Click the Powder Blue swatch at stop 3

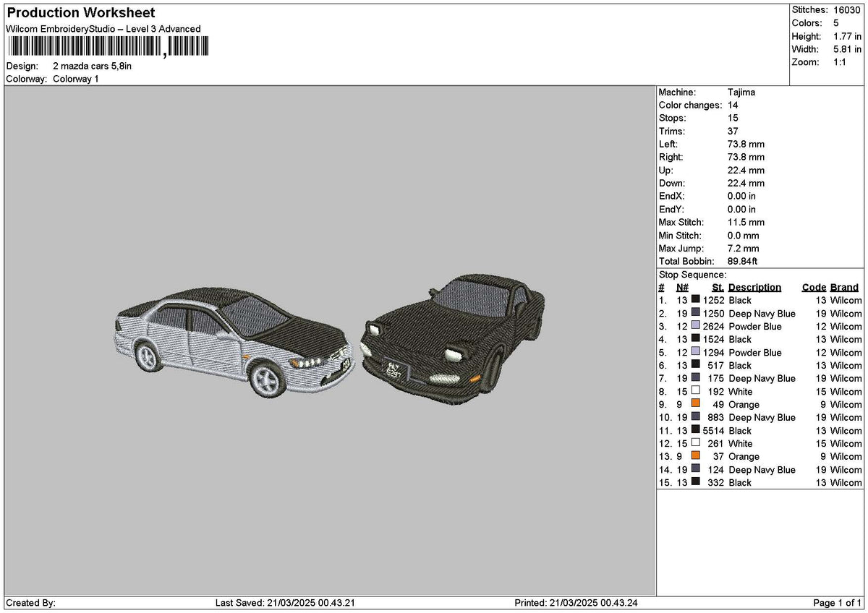click(x=694, y=327)
